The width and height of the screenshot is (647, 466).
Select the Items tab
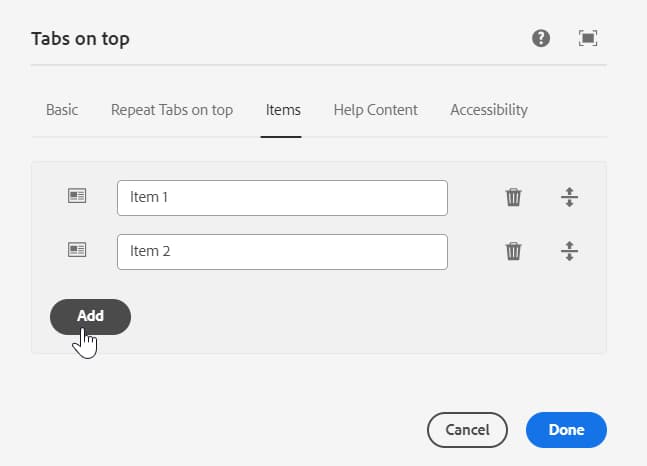click(283, 110)
